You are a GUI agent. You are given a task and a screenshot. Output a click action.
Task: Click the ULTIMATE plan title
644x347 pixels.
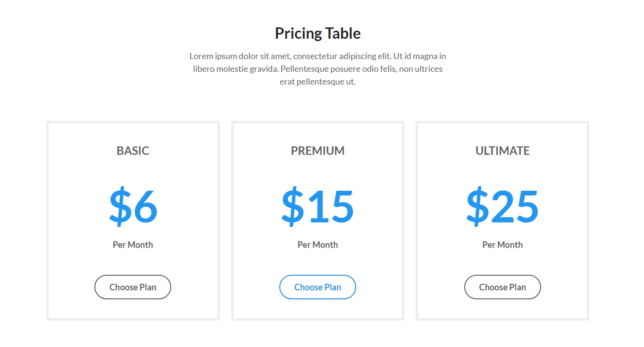coord(502,151)
